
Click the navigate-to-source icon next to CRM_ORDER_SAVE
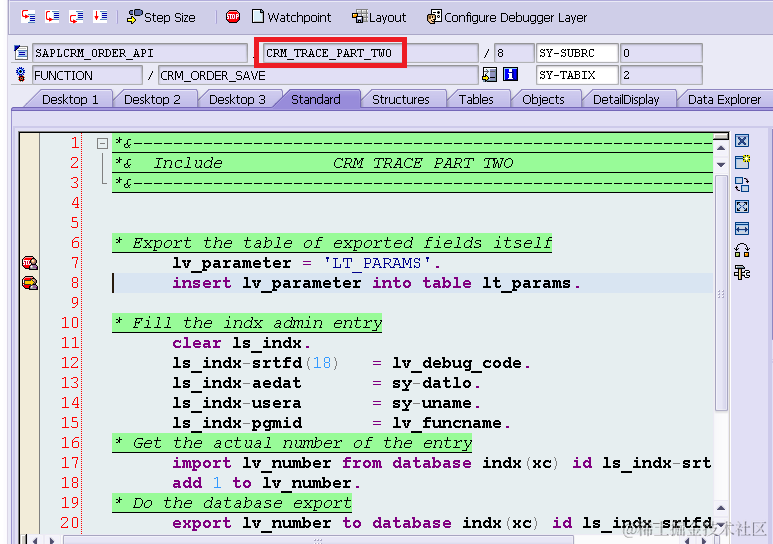[489, 74]
